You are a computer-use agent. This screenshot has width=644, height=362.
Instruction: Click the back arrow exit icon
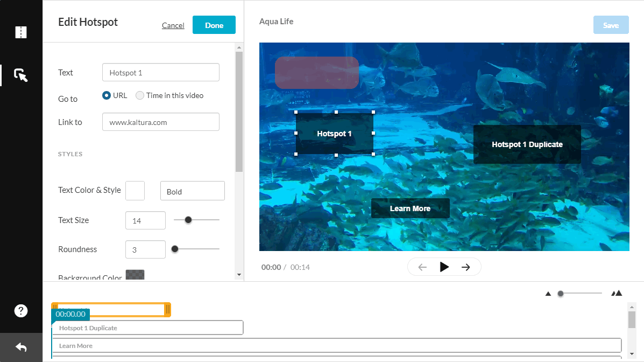click(21, 347)
